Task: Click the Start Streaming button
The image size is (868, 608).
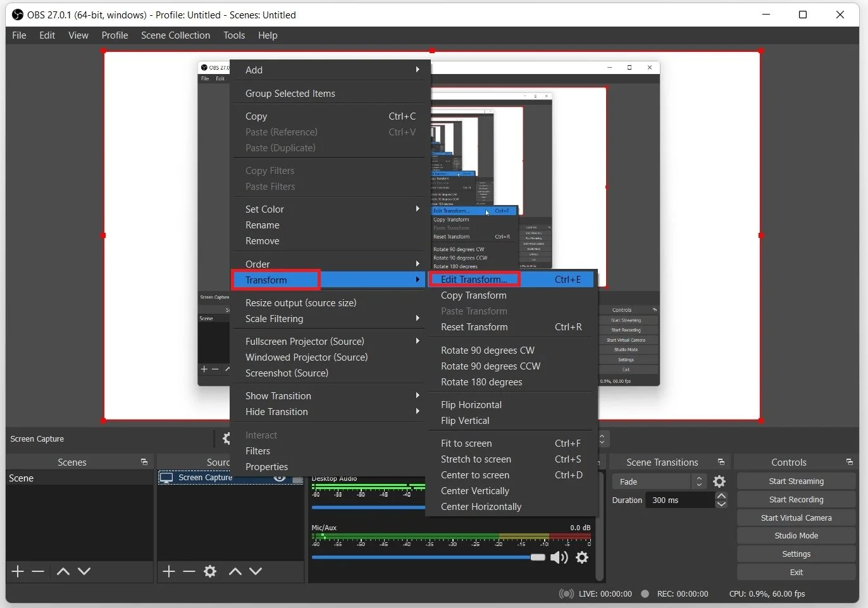Action: (796, 481)
